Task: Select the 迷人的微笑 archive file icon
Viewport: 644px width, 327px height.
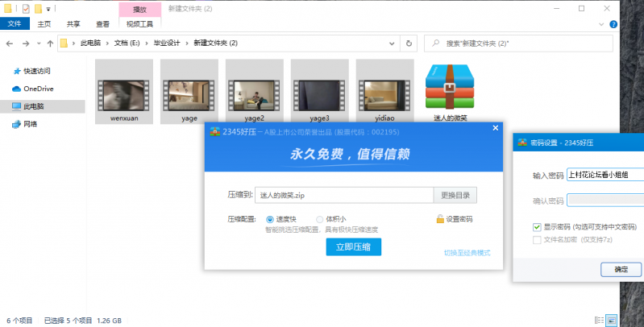Action: click(x=447, y=87)
